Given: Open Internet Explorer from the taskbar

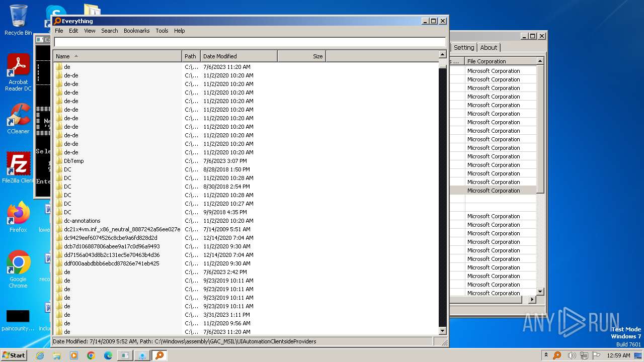Looking at the screenshot, I should click(x=40, y=355).
